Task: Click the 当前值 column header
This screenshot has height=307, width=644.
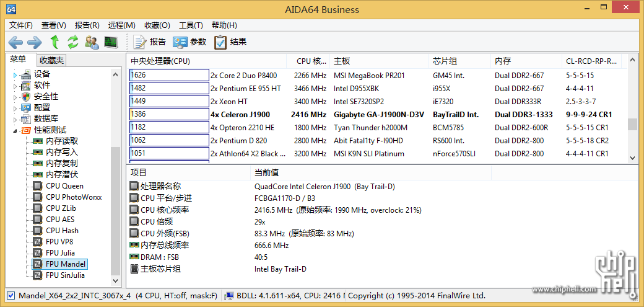Action: click(370, 172)
